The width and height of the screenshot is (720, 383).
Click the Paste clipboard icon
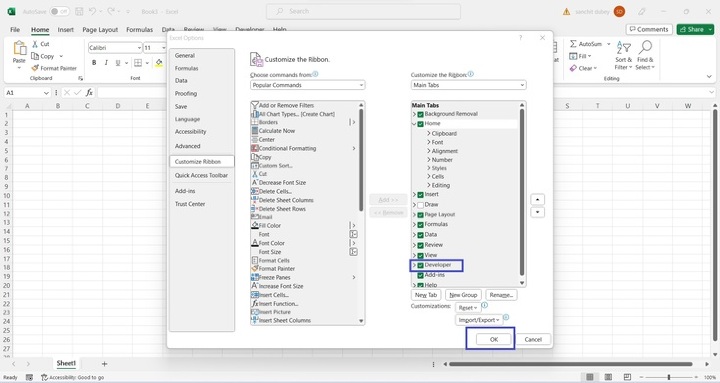pos(19,48)
